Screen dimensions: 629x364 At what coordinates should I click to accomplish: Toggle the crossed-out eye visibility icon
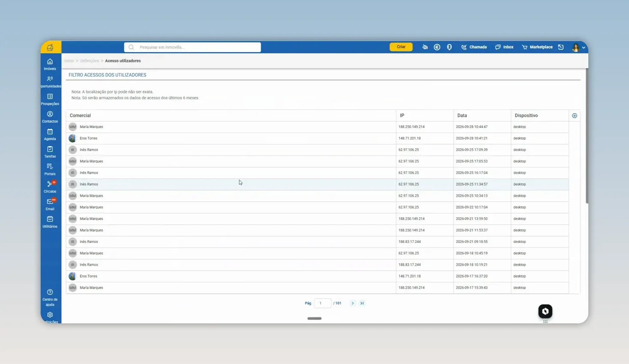[425, 47]
